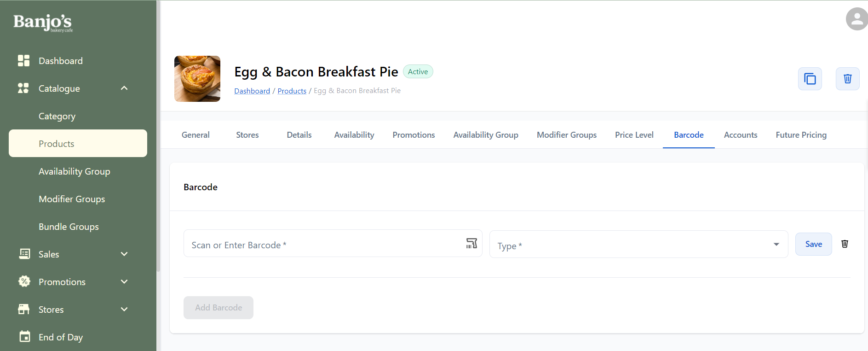The height and width of the screenshot is (351, 868).
Task: Open the user profile avatar
Action: 856,19
